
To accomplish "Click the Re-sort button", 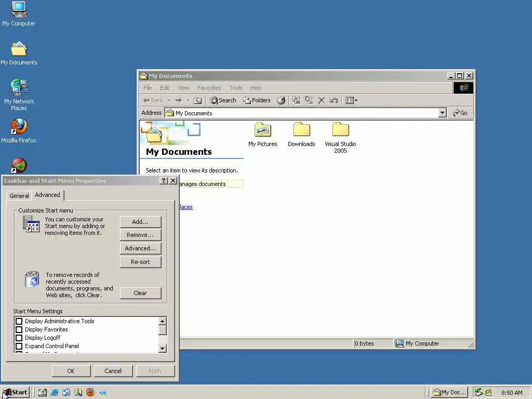I will pos(140,262).
